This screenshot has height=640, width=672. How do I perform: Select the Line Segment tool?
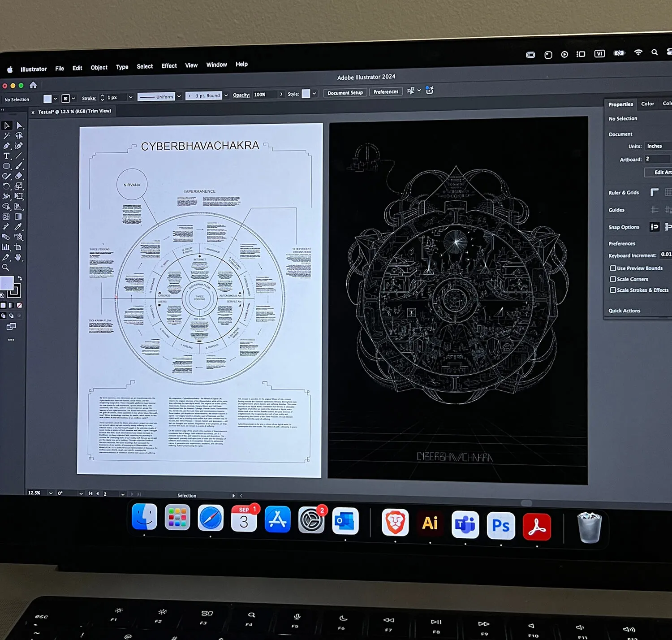tap(19, 156)
